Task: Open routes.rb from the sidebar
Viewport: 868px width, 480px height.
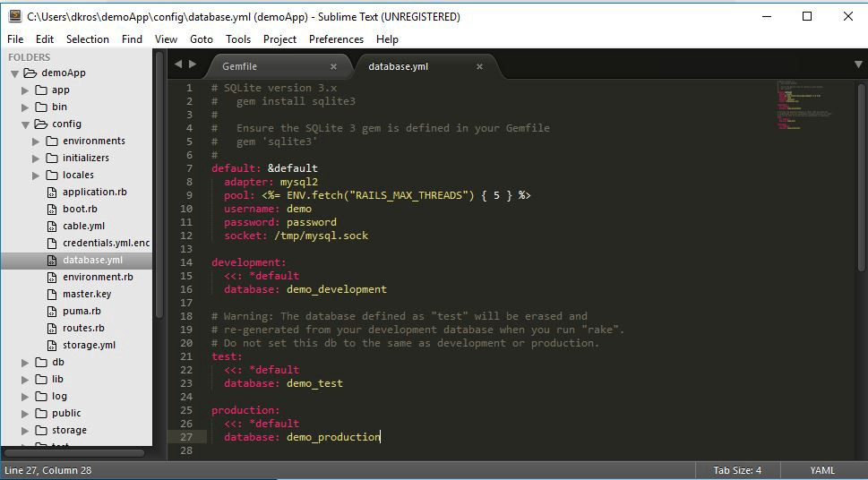Action: point(83,329)
